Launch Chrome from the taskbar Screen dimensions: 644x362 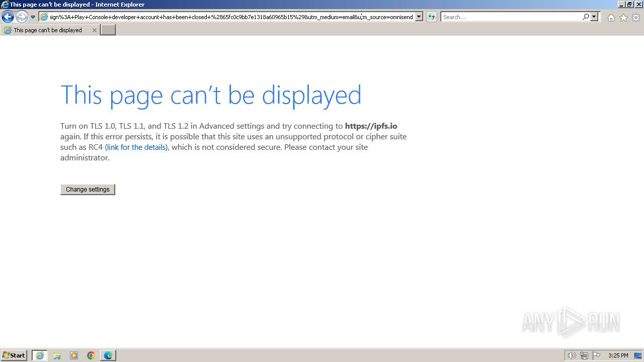(x=91, y=355)
